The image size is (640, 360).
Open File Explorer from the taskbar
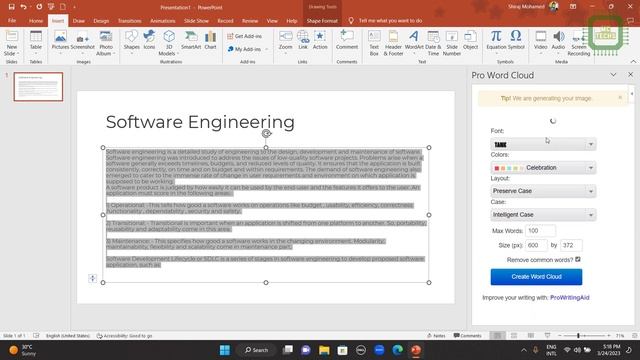(324, 350)
